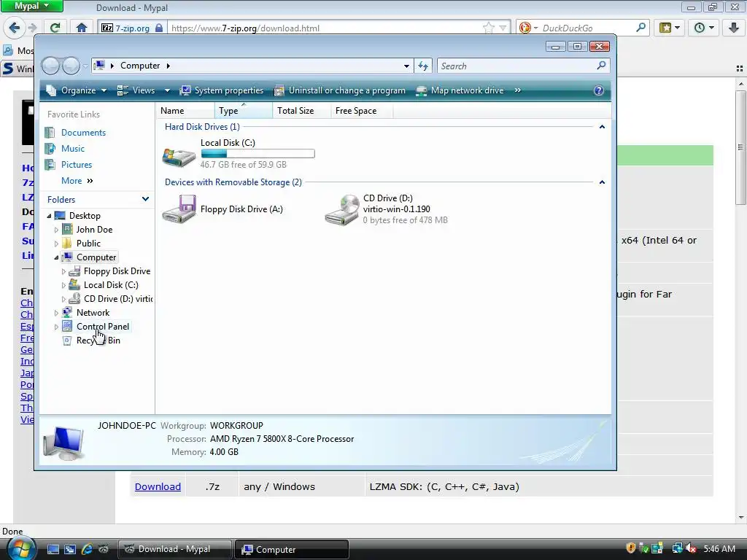Launch Internet Explorer from quick launch

click(87, 549)
